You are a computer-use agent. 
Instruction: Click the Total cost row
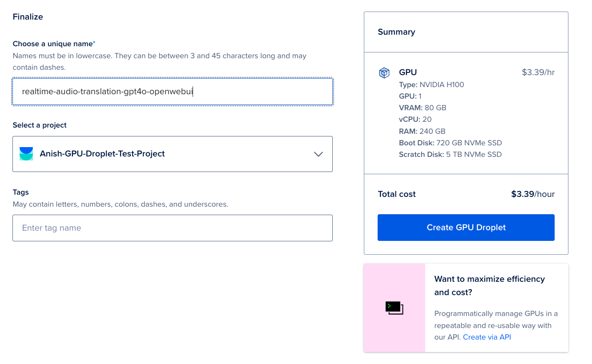point(397,194)
